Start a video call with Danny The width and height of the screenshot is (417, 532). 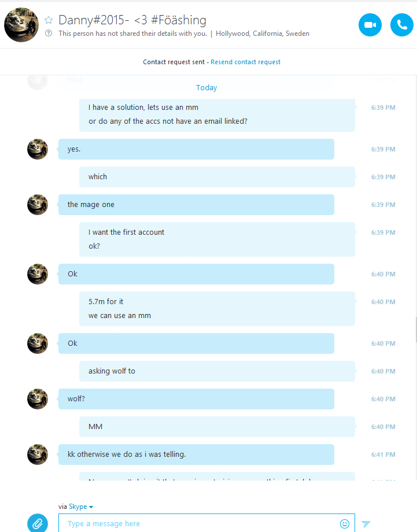pyautogui.click(x=370, y=25)
